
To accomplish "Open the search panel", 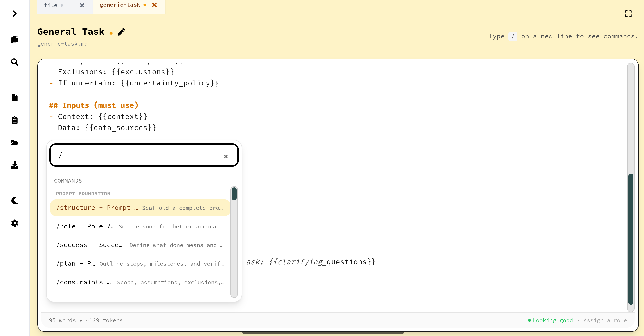I will pos(14,62).
